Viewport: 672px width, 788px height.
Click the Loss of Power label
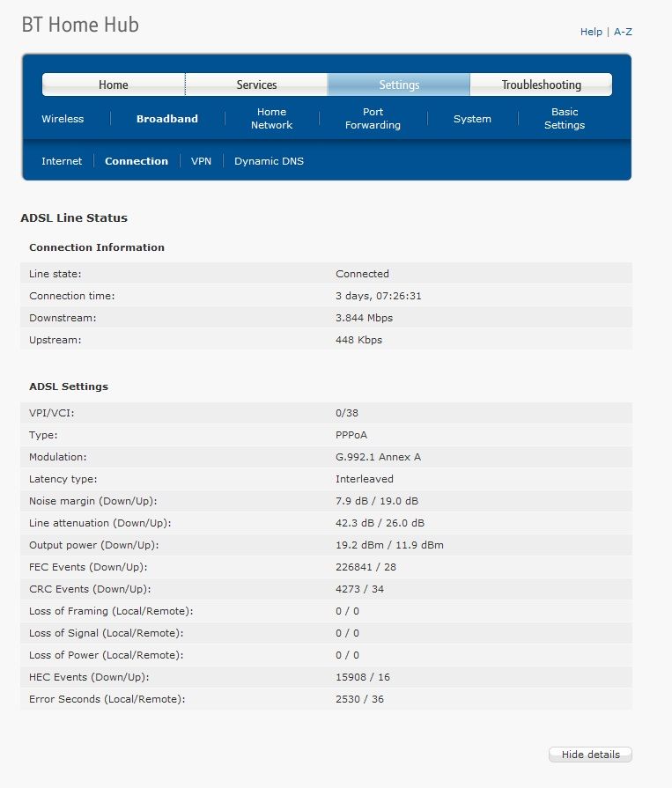pyautogui.click(x=106, y=655)
